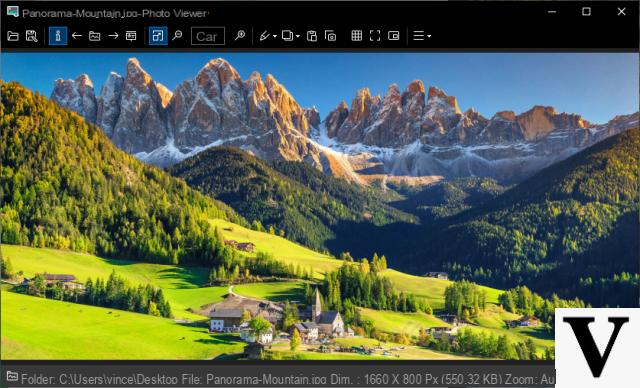640x388 pixels.
Task: Open the browse image folder icon
Action: [95, 36]
